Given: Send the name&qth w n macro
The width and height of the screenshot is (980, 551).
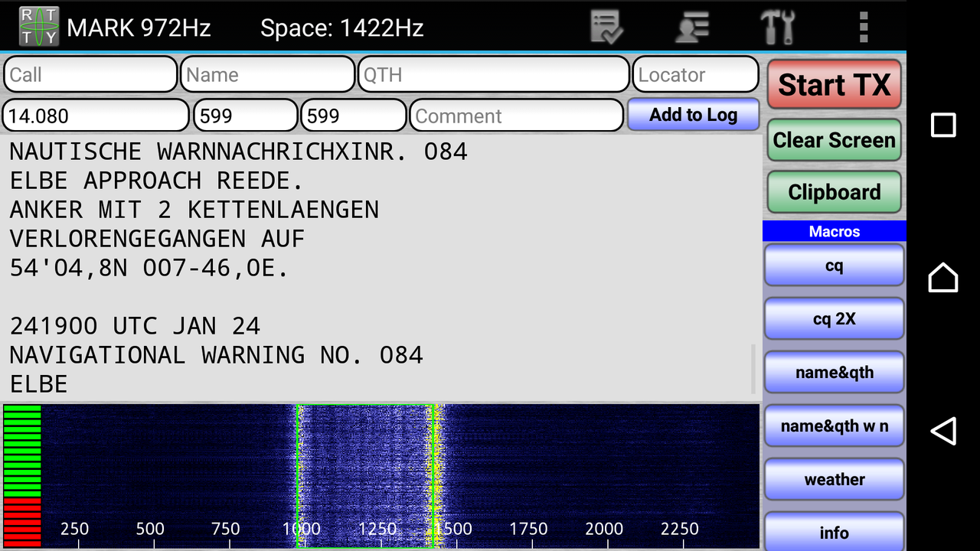Looking at the screenshot, I should click(835, 426).
